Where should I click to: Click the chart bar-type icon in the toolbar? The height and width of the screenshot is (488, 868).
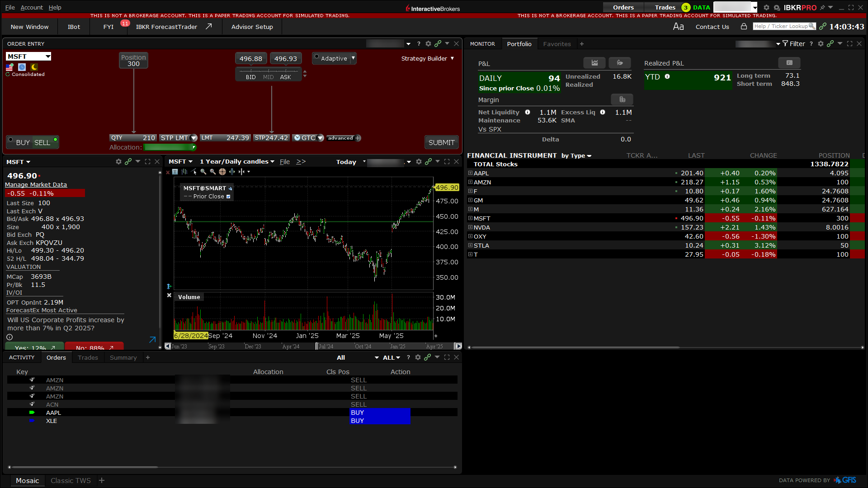[x=184, y=172]
